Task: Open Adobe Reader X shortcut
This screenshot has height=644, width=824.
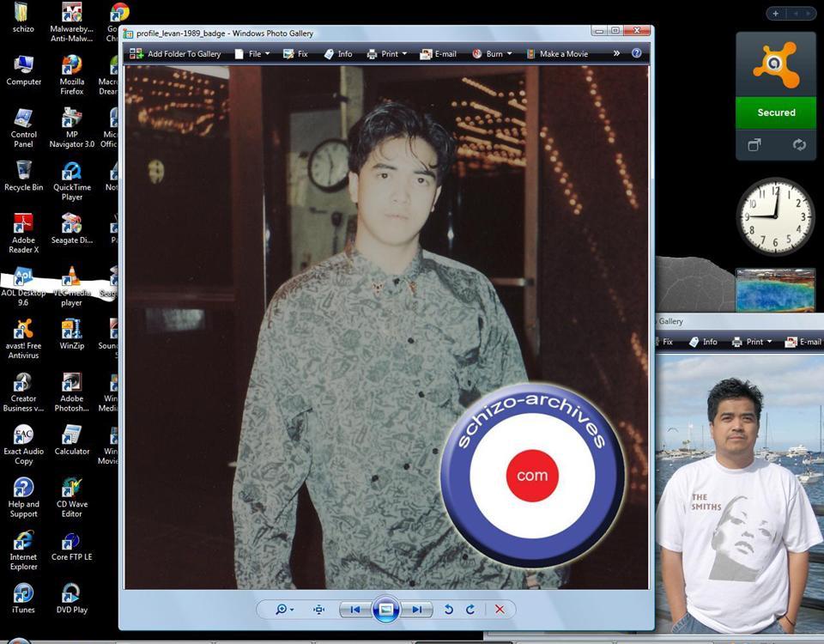Action: pos(24,234)
